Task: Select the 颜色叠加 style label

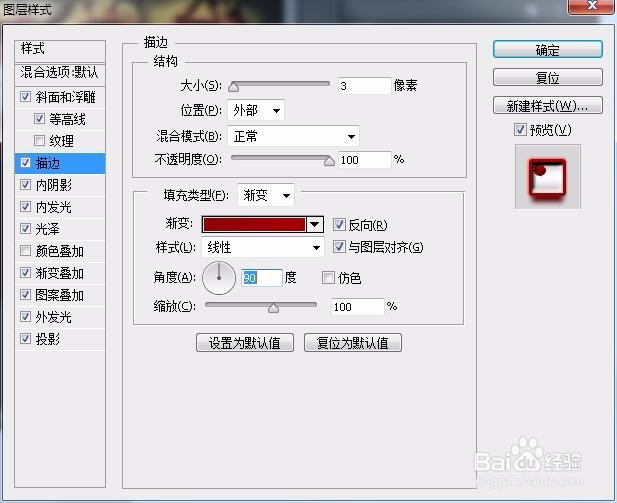Action: coord(60,251)
